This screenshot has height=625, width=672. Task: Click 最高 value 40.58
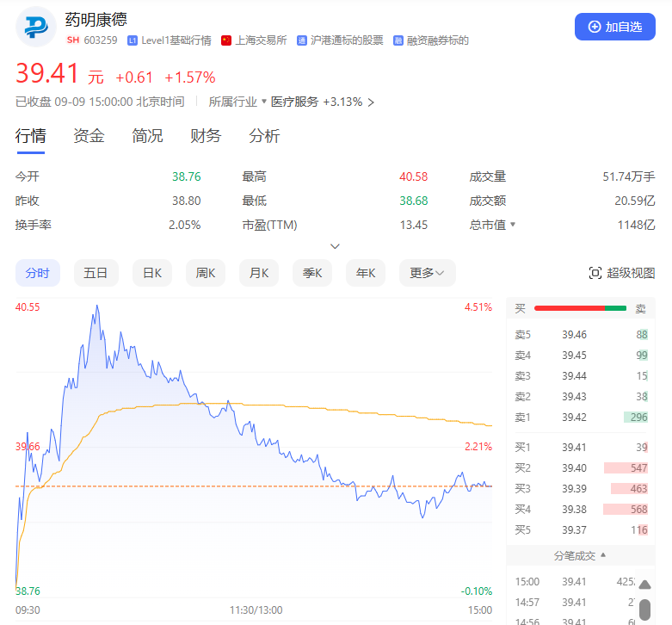tap(414, 176)
